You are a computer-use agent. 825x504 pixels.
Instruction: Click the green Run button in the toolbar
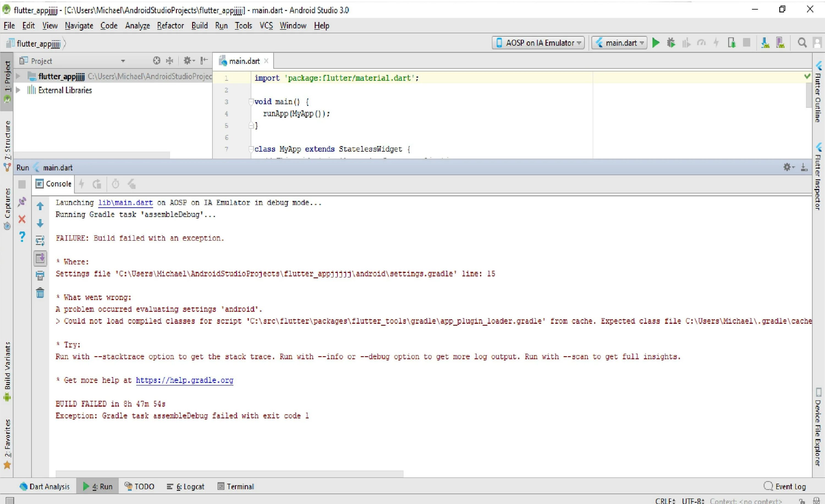(x=656, y=43)
